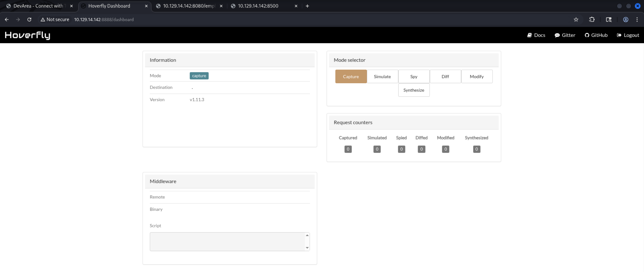This screenshot has width=644, height=272.
Task: Open a new browser tab
Action: (307, 6)
